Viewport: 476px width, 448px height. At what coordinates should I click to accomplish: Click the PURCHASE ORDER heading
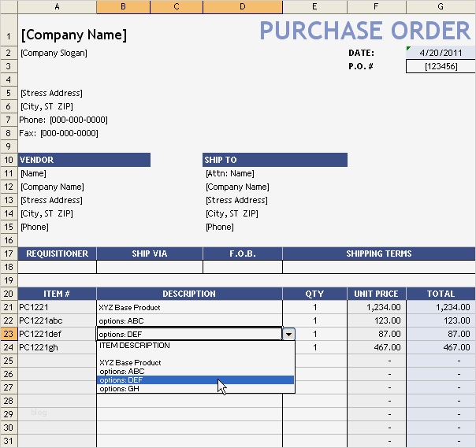[365, 31]
